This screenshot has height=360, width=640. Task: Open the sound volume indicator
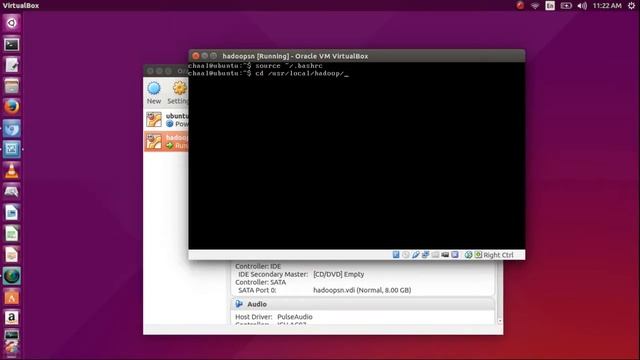(x=582, y=6)
